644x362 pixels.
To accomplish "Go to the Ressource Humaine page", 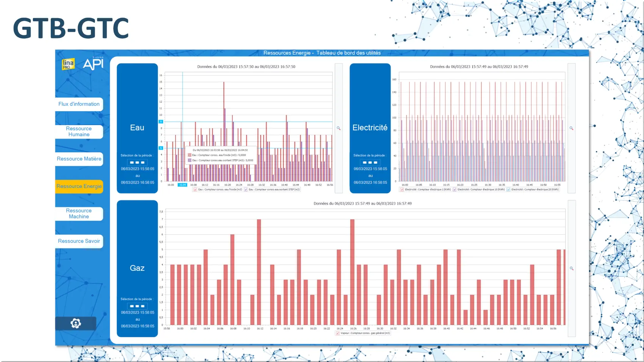I will pyautogui.click(x=79, y=131).
